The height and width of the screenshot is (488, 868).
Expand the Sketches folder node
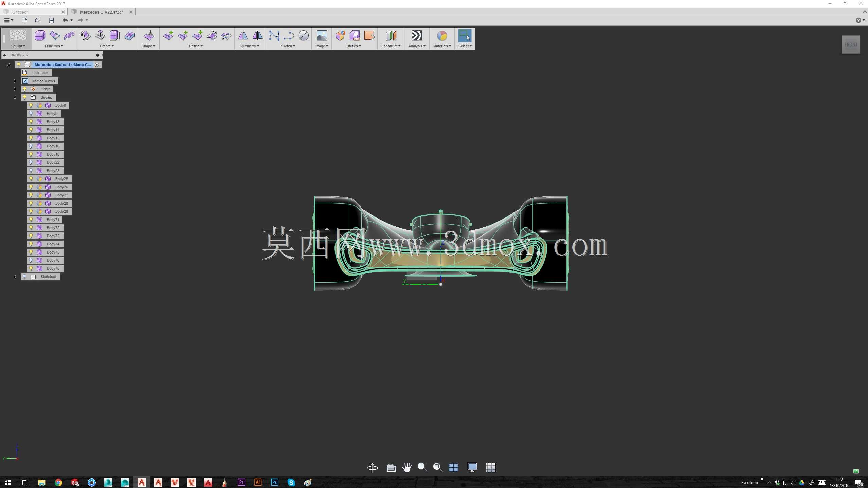pos(15,277)
